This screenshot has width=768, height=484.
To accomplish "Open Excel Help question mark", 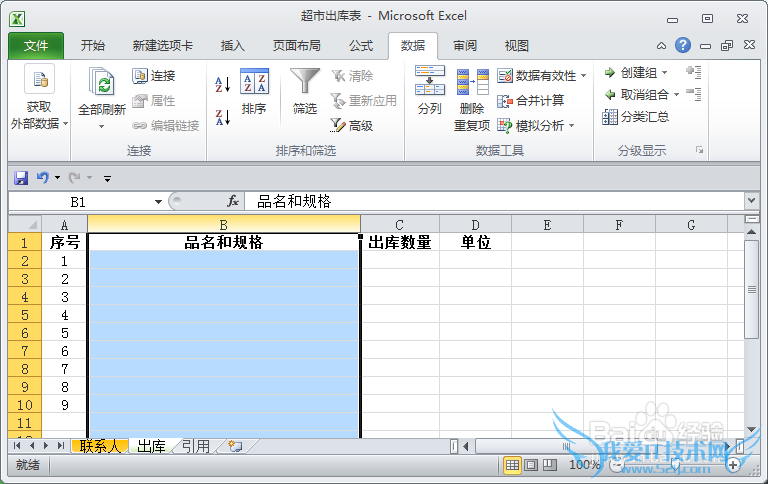I will coord(682,46).
